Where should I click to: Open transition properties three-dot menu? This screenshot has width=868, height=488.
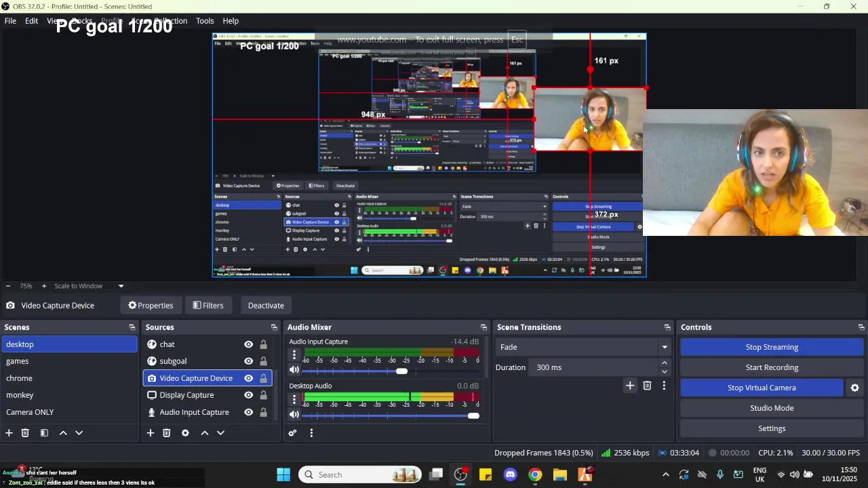click(664, 386)
